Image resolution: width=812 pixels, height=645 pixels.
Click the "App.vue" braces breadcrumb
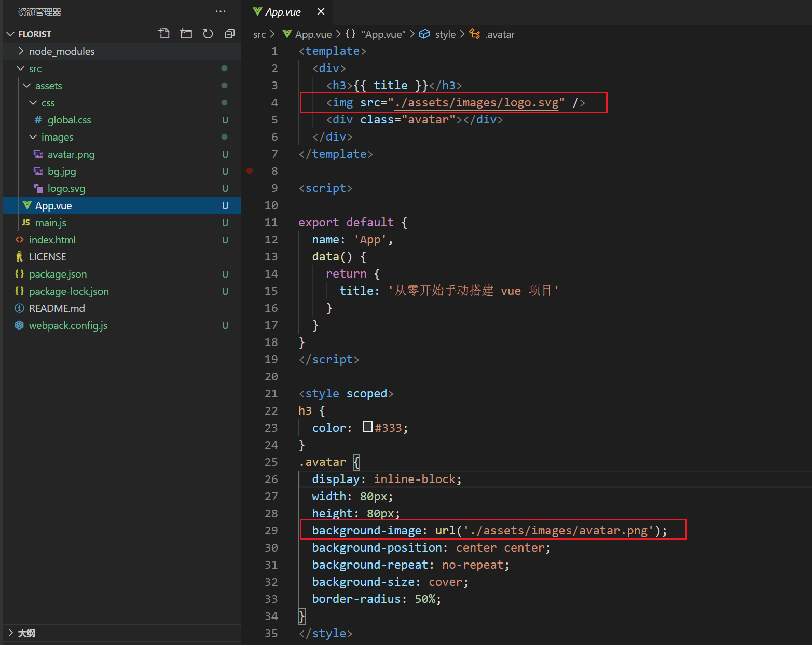coord(376,34)
